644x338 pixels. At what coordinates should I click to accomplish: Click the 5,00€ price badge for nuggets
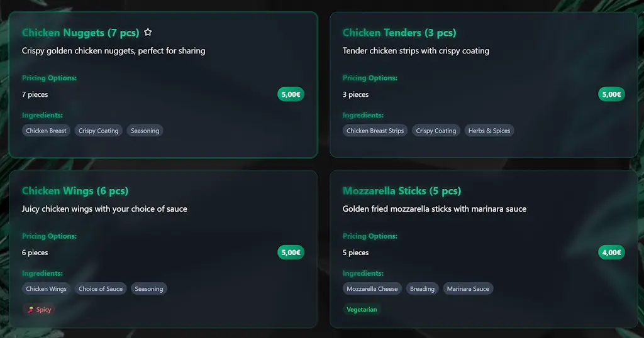point(291,95)
